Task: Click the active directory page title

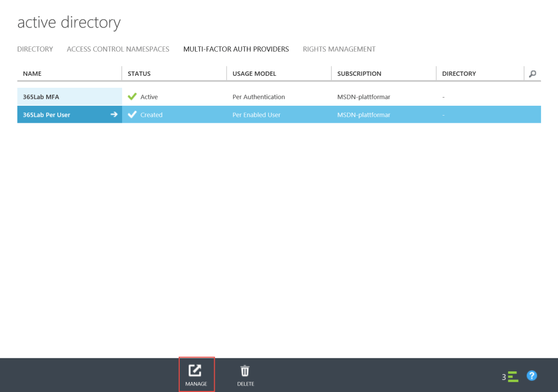Action: (69, 22)
